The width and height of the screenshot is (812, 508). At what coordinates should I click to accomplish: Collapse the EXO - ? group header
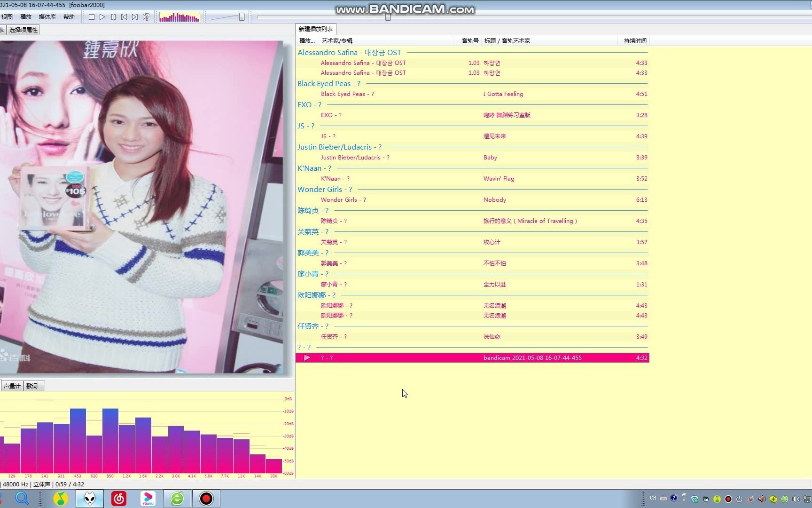coord(472,105)
